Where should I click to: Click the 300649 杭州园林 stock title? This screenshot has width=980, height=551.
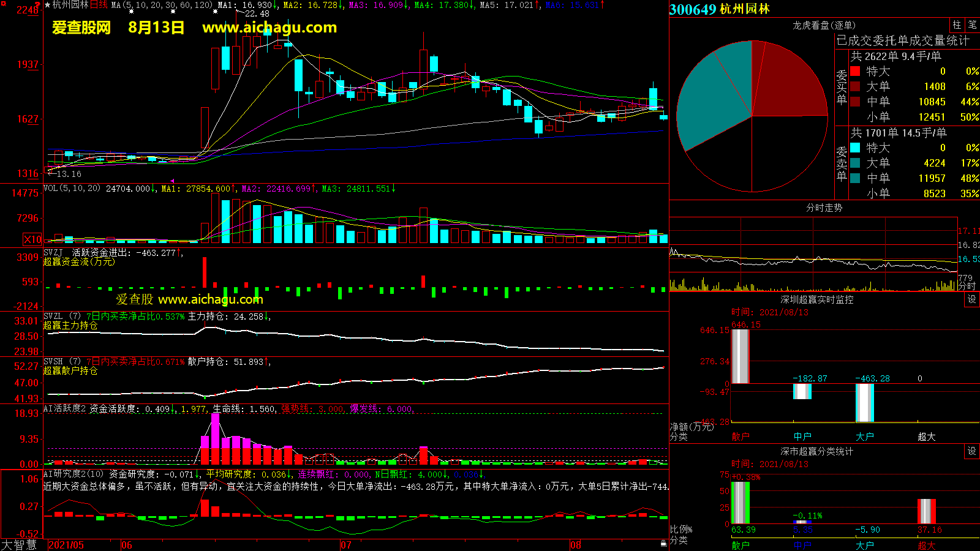(x=720, y=9)
